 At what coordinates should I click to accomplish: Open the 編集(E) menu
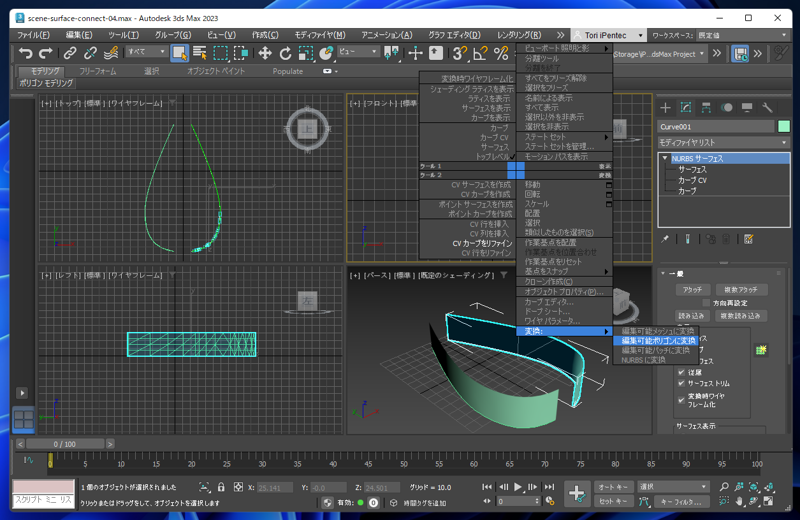[79, 35]
